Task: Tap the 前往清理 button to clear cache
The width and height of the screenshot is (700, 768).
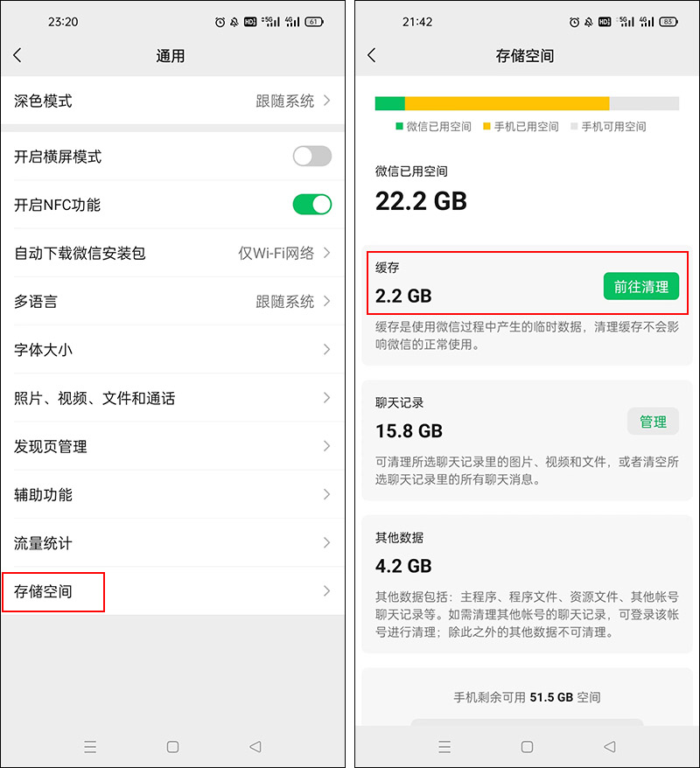Action: [641, 286]
